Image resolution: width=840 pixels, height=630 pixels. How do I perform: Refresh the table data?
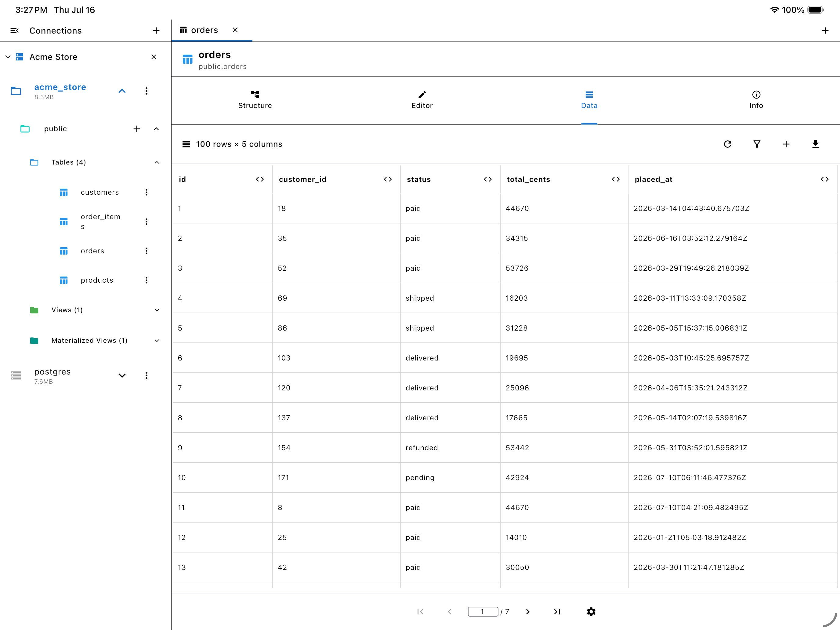point(727,144)
